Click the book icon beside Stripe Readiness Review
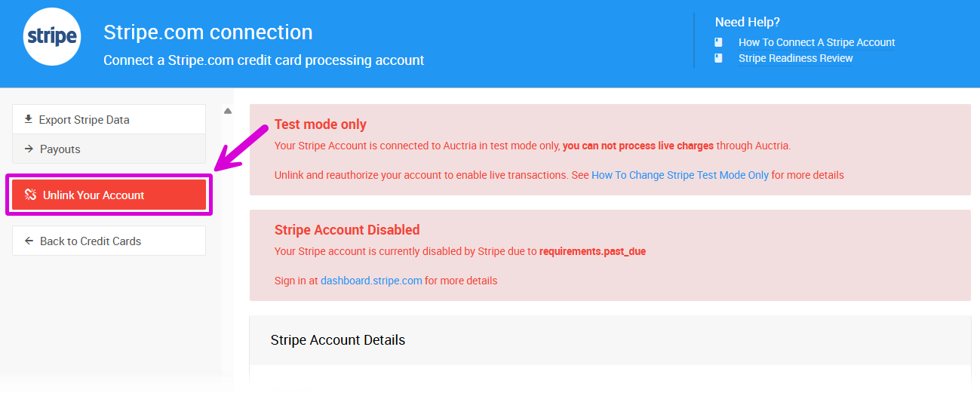The height and width of the screenshot is (393, 980). point(719,58)
